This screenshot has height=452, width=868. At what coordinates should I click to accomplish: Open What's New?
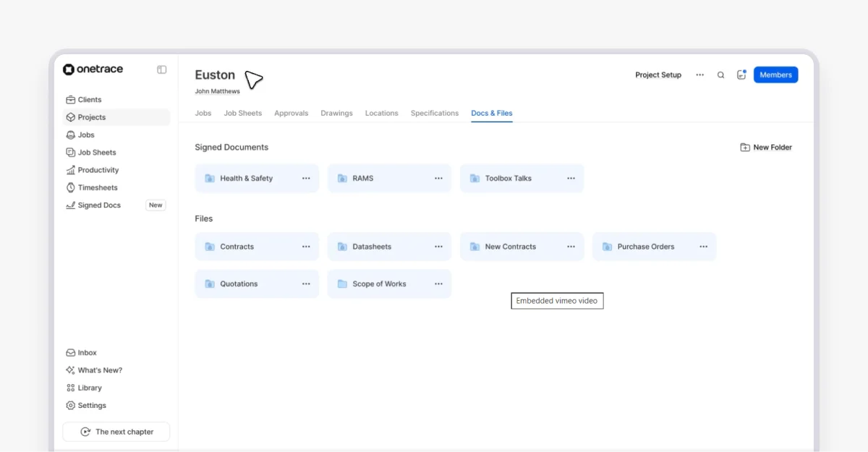coord(116,370)
